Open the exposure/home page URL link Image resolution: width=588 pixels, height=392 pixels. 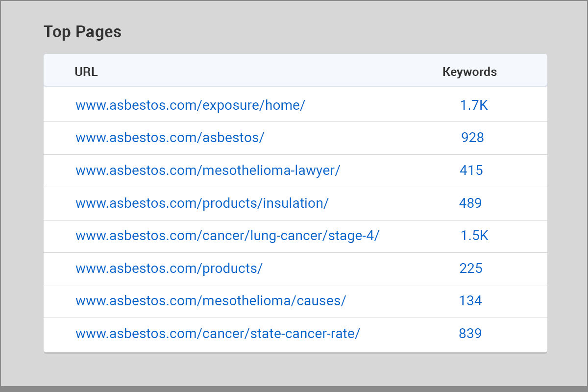pos(190,105)
